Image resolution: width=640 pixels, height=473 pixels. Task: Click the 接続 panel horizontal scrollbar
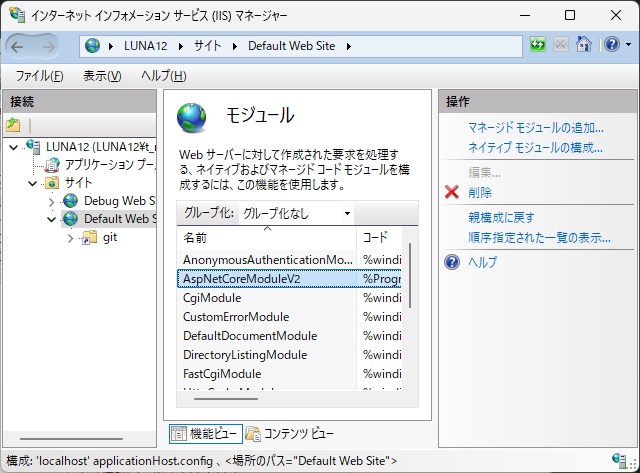click(71, 439)
